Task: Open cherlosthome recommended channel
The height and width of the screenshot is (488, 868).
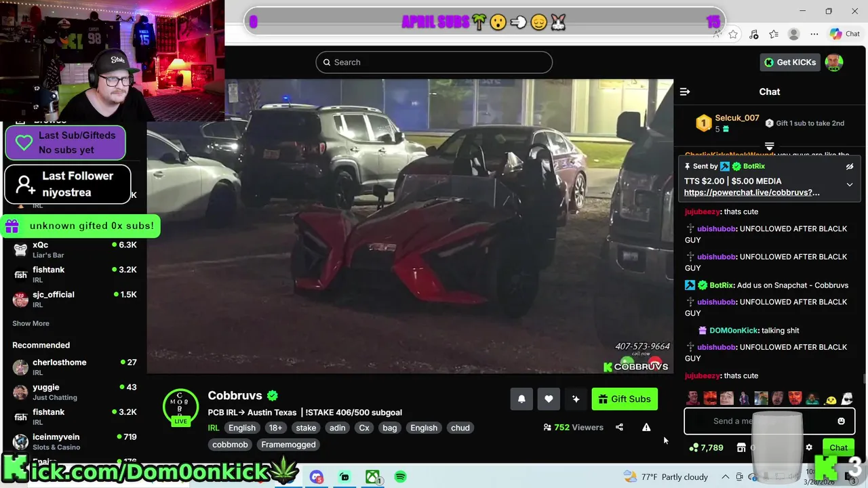Action: [75, 367]
